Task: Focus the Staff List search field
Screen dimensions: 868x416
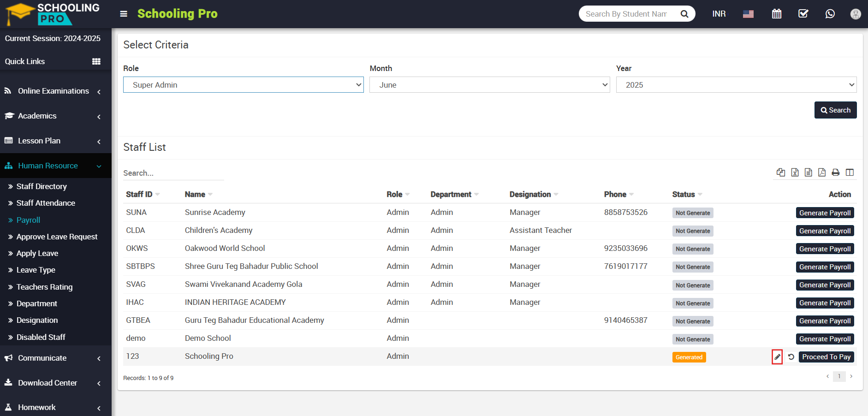Action: pyautogui.click(x=173, y=173)
